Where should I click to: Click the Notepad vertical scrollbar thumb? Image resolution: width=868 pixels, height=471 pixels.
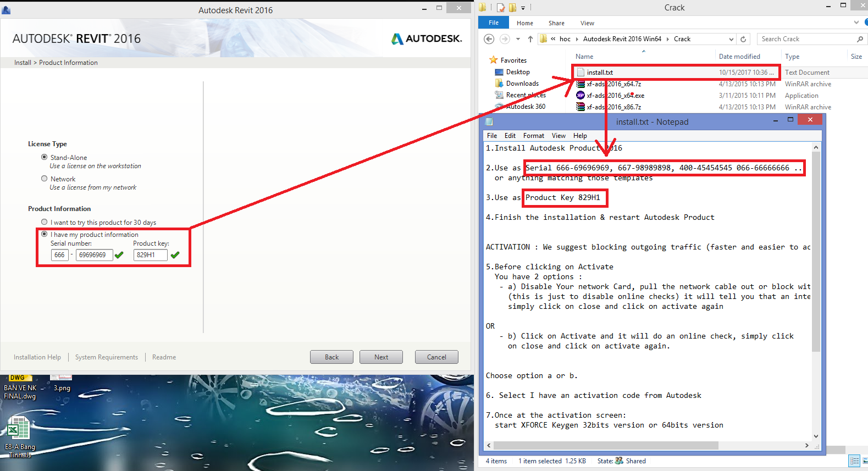pyautogui.click(x=816, y=252)
